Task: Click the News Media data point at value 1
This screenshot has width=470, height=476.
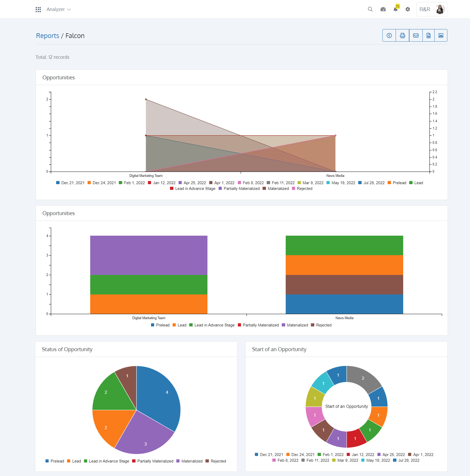Action: tap(335, 136)
